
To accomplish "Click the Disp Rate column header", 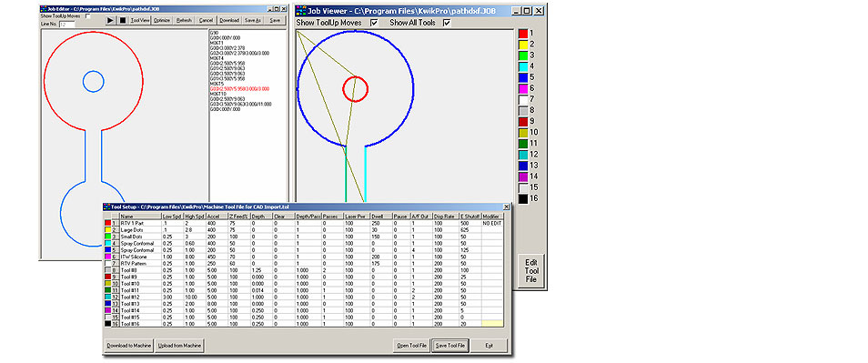I will [446, 216].
